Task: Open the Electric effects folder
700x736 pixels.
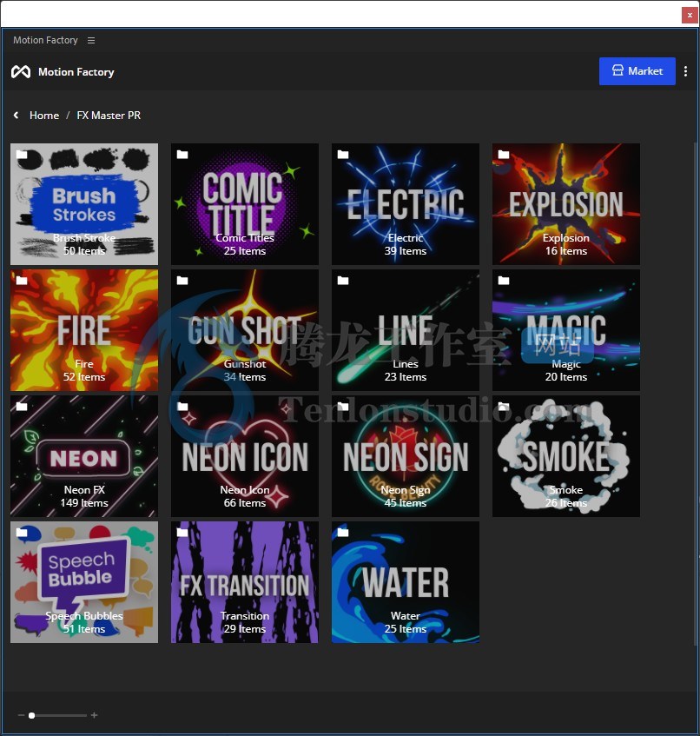Action: [406, 204]
